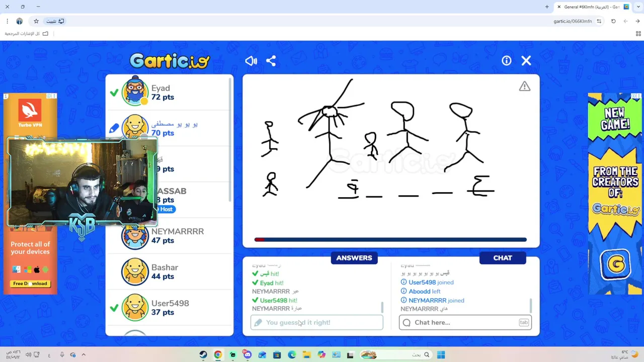The height and width of the screenshot is (362, 644).
Task: Click the round timer progress bar
Action: 390,240
